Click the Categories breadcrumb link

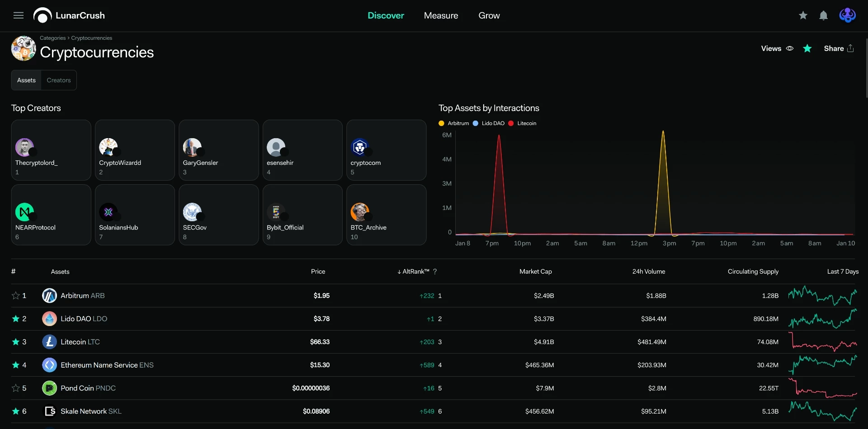pyautogui.click(x=52, y=38)
